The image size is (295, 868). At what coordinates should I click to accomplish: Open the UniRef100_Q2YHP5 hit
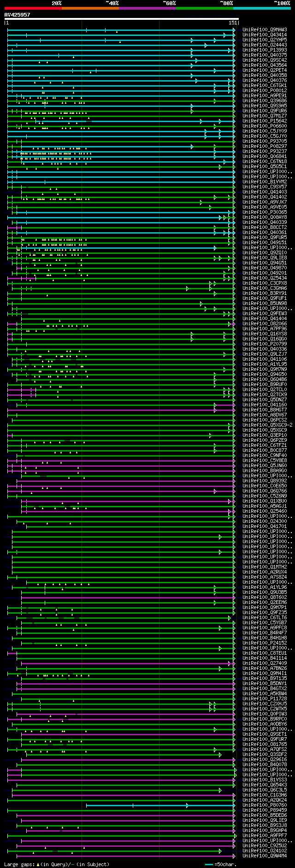(265, 40)
